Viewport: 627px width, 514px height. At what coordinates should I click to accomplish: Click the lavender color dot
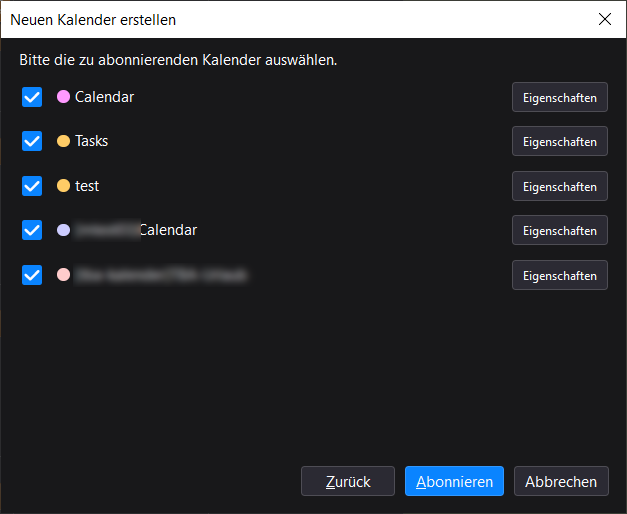pyautogui.click(x=63, y=230)
